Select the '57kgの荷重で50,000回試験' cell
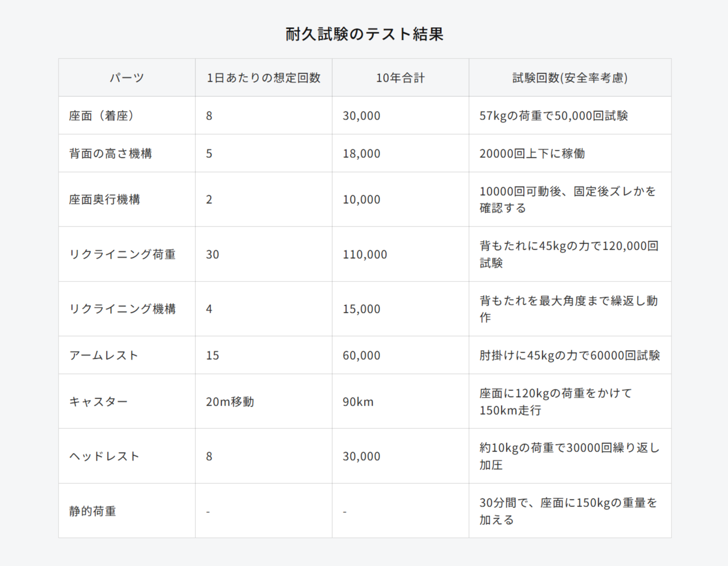 (x=570, y=116)
